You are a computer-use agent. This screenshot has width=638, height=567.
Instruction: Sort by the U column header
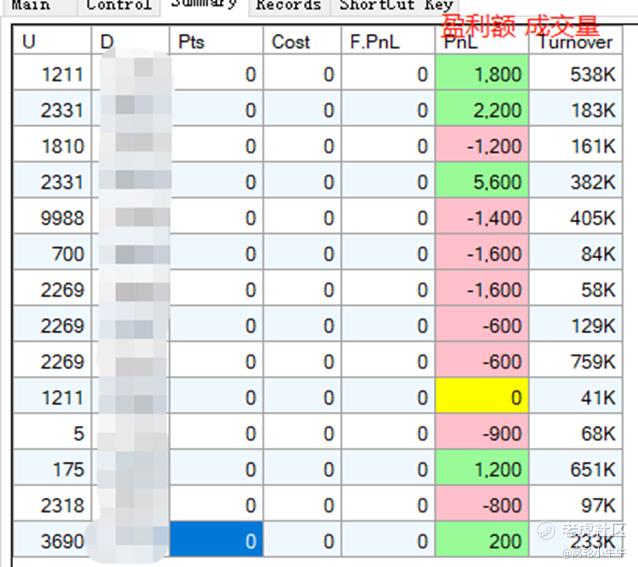click(52, 40)
